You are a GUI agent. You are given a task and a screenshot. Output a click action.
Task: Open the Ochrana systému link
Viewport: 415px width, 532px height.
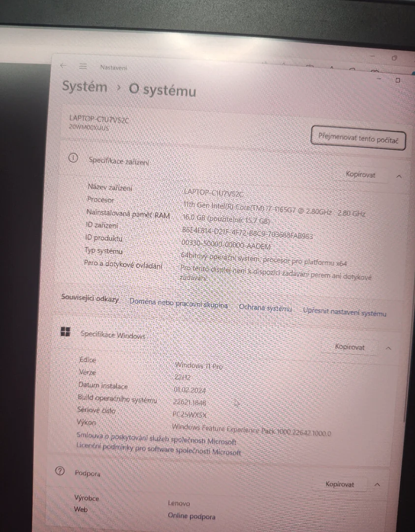pyautogui.click(x=265, y=308)
